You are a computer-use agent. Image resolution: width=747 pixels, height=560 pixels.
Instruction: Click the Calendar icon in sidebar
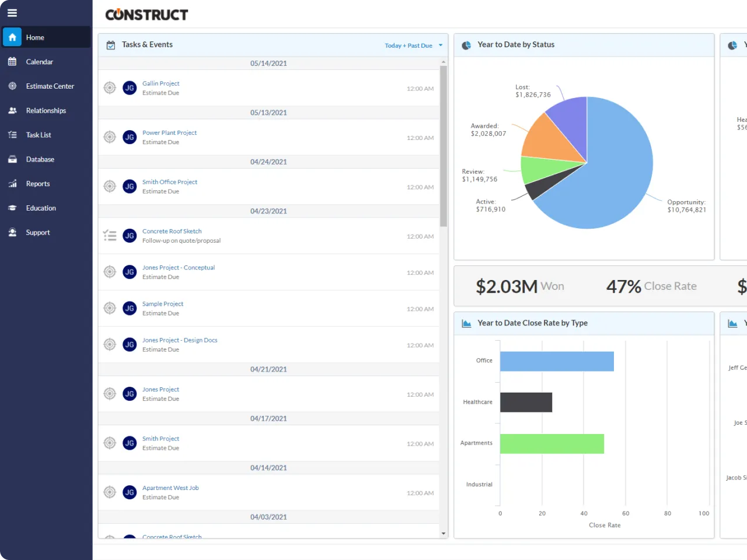coord(12,62)
